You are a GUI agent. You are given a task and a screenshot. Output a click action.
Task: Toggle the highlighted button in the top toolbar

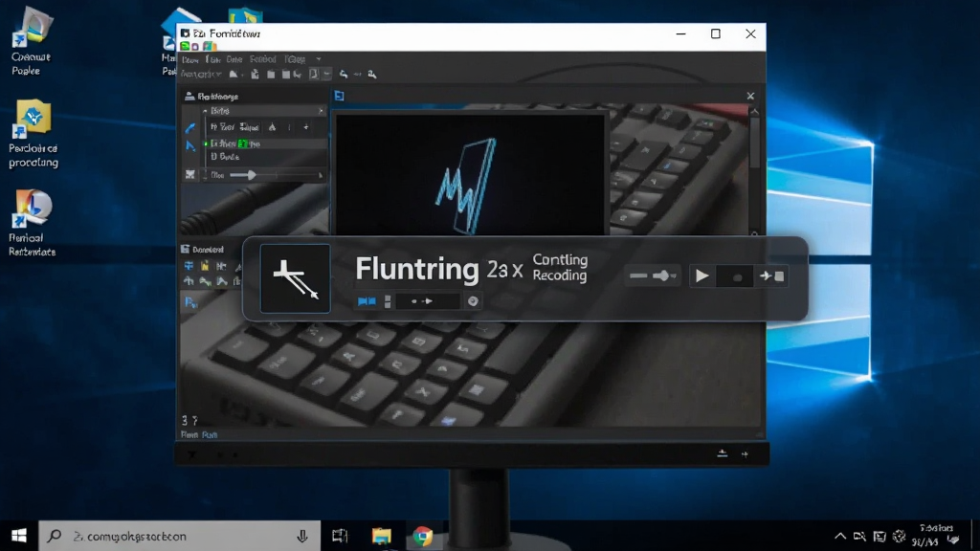(313, 75)
